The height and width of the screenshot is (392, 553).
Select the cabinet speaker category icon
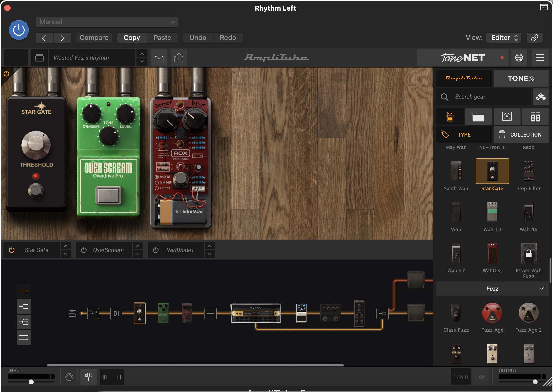pyautogui.click(x=507, y=116)
